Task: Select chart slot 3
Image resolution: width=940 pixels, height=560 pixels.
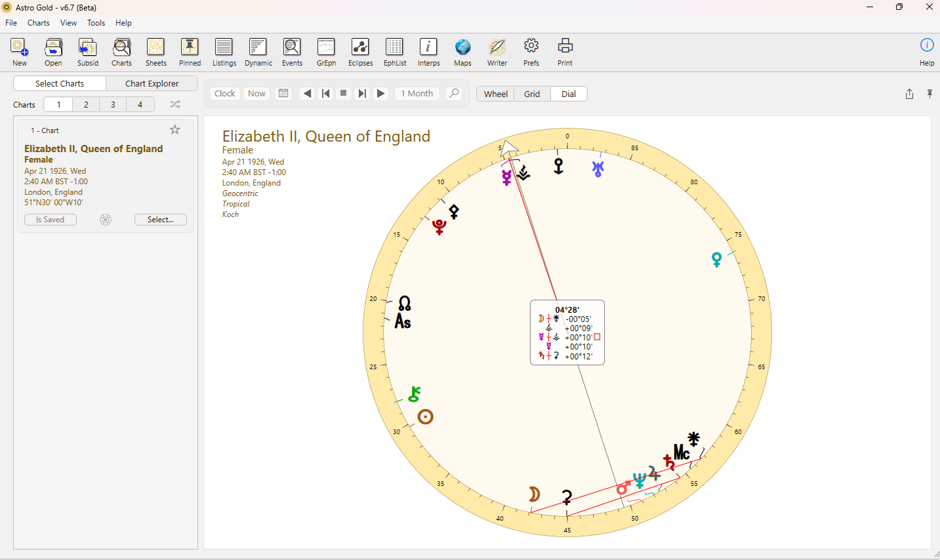Action: tap(113, 104)
